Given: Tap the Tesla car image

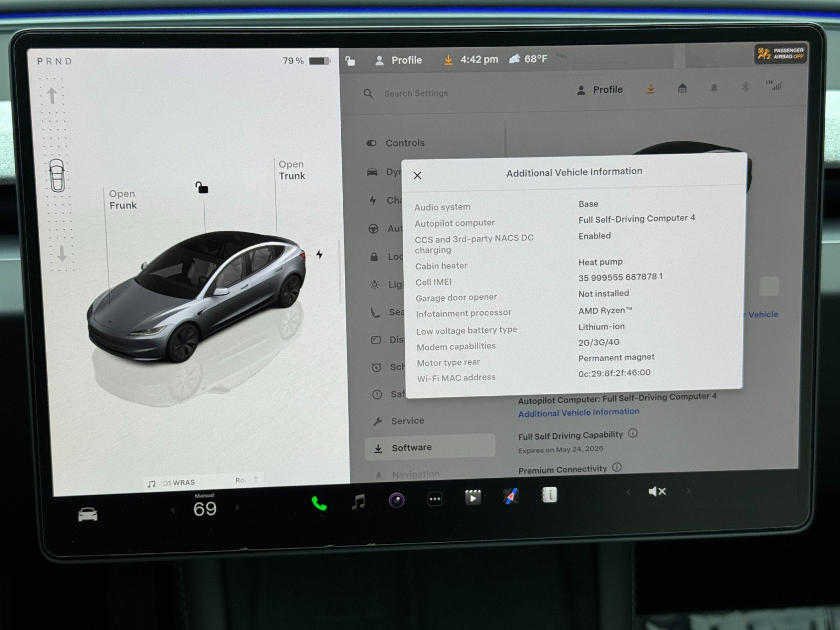Looking at the screenshot, I should 197,297.
